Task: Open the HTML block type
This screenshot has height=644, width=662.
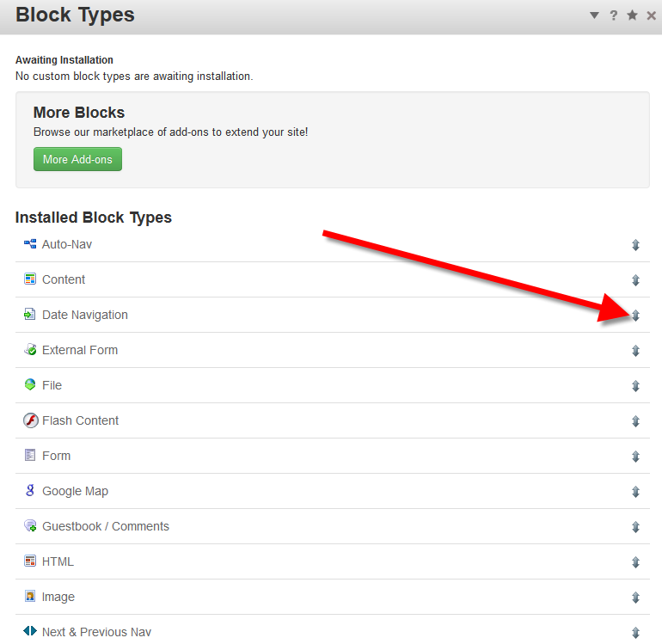Action: [58, 561]
